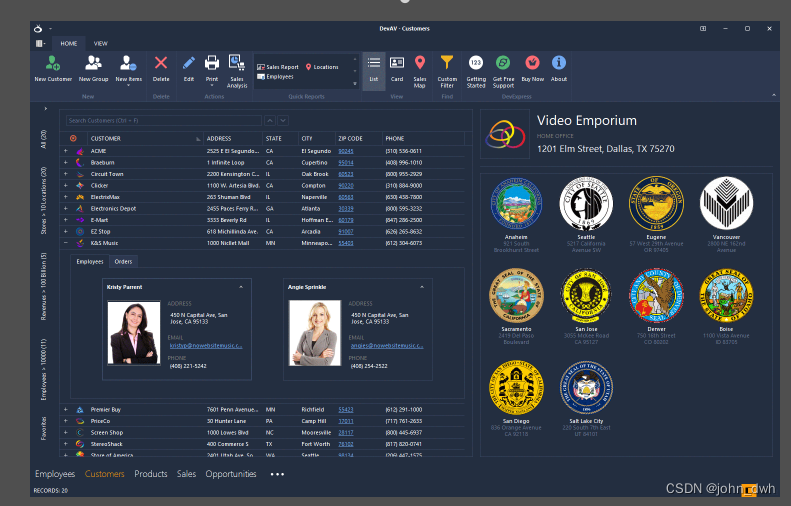Select the HOME ribbon tab

pos(69,43)
